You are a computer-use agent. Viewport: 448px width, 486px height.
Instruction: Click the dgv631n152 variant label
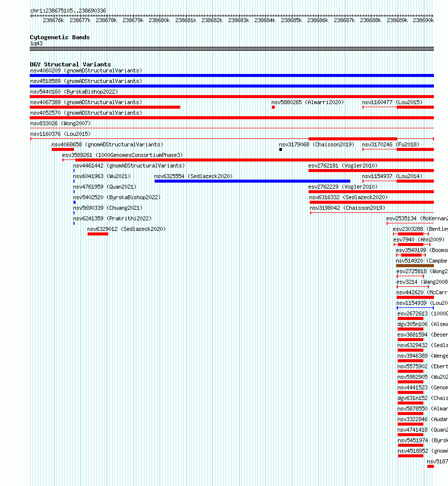tap(422, 397)
